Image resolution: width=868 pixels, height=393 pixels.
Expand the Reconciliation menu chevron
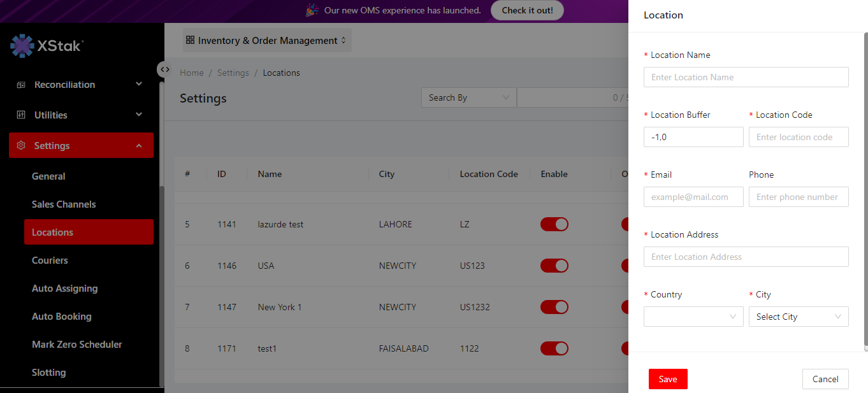point(139,84)
